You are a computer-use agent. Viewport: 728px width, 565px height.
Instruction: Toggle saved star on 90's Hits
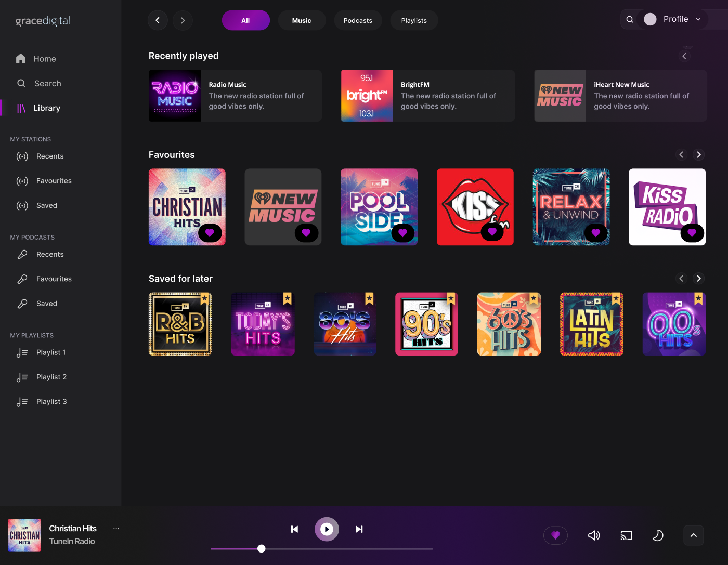click(x=451, y=299)
